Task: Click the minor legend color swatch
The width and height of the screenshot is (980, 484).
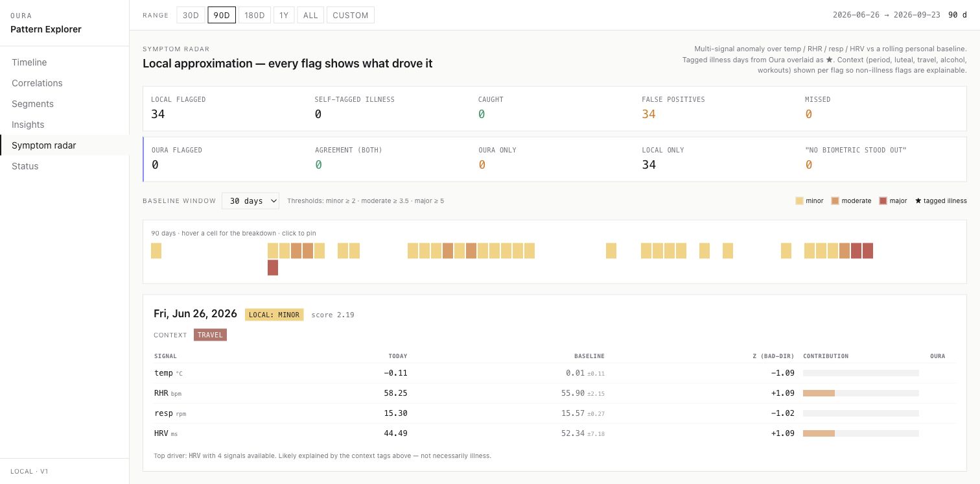Action: (799, 201)
